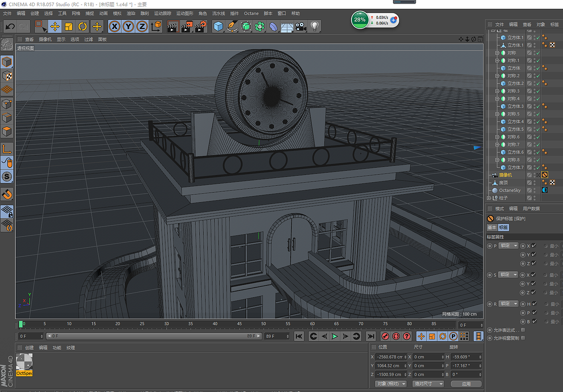Render the active view clapperboard icon

172,26
